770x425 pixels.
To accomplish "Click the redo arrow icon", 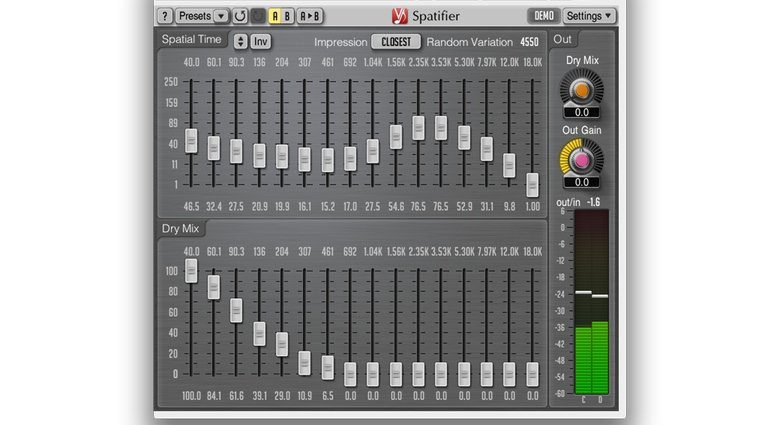I will click(x=256, y=16).
